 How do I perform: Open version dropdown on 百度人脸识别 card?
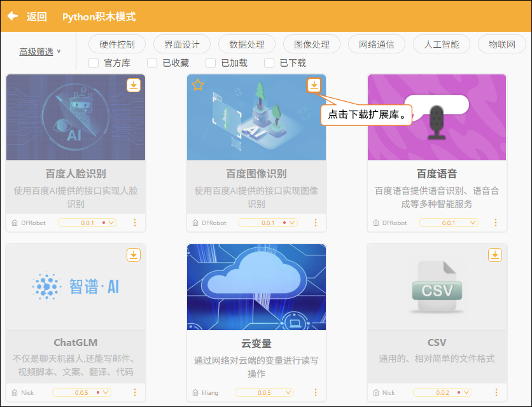(x=88, y=223)
